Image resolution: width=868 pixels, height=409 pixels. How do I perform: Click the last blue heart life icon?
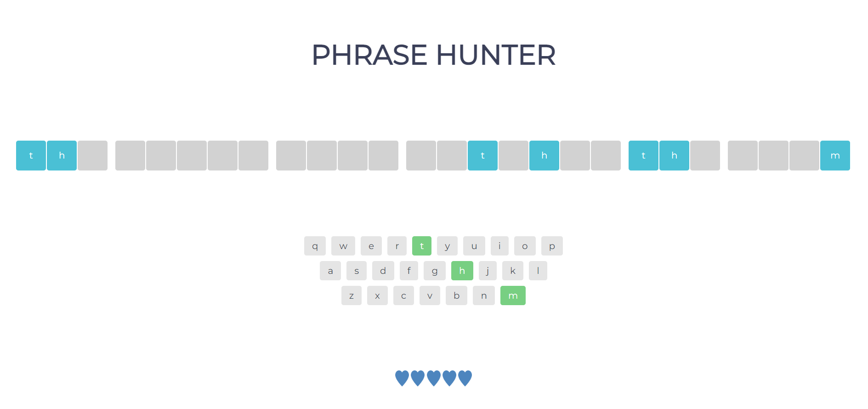click(465, 378)
